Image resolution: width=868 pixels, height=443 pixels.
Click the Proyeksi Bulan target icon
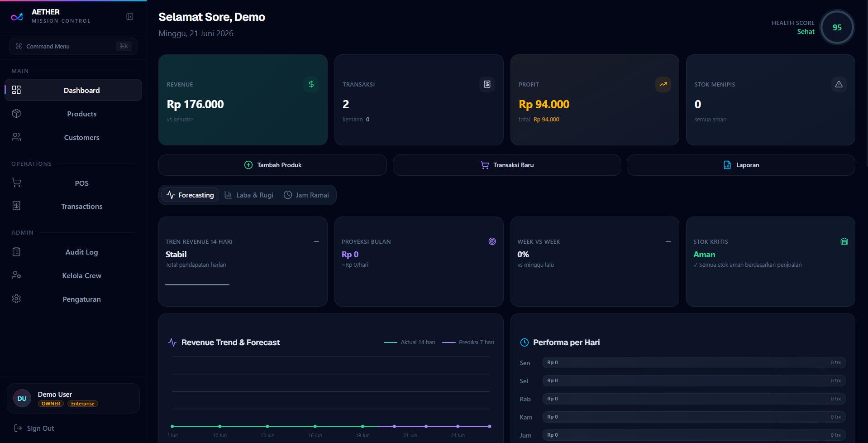coord(492,241)
